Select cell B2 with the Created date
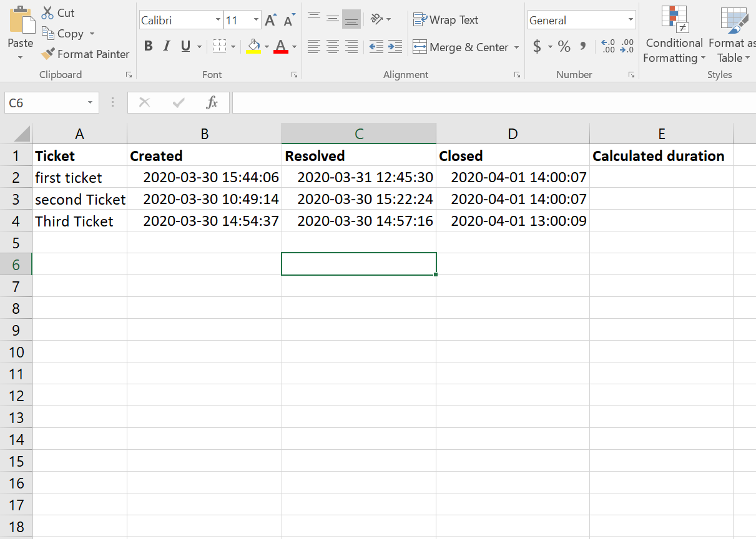This screenshot has height=539, width=756. point(205,177)
